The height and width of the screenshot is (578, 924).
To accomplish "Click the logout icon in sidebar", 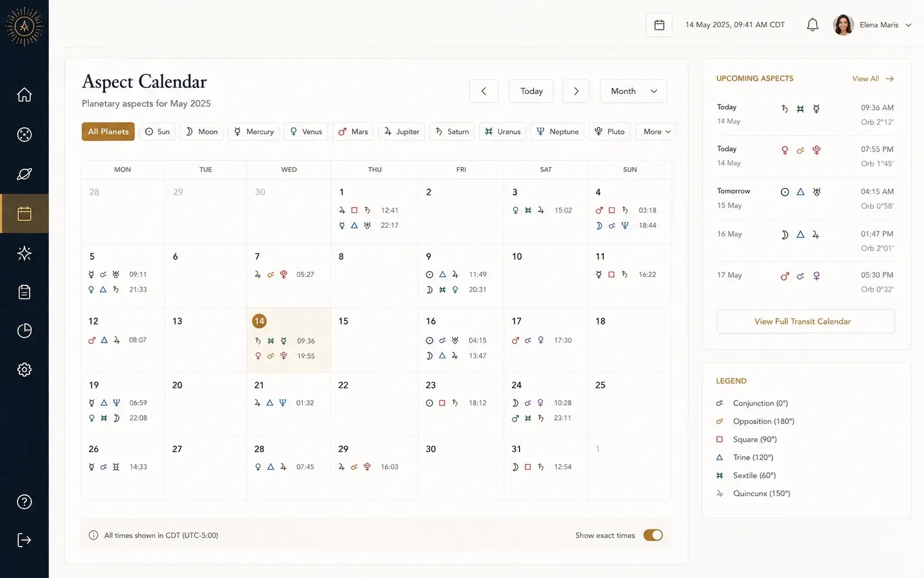I will [x=24, y=540].
